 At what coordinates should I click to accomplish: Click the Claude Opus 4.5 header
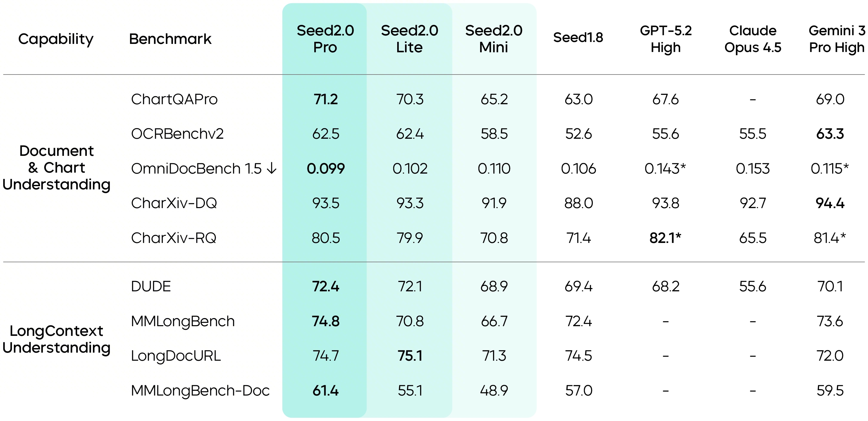[x=752, y=39]
